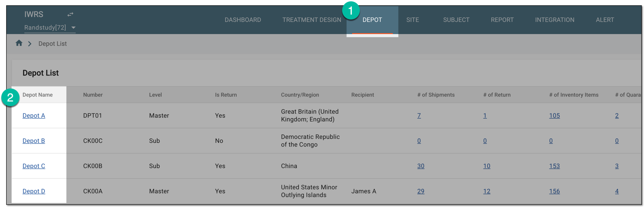
Task: Click the Depot Name column header
Action: pyautogui.click(x=38, y=95)
